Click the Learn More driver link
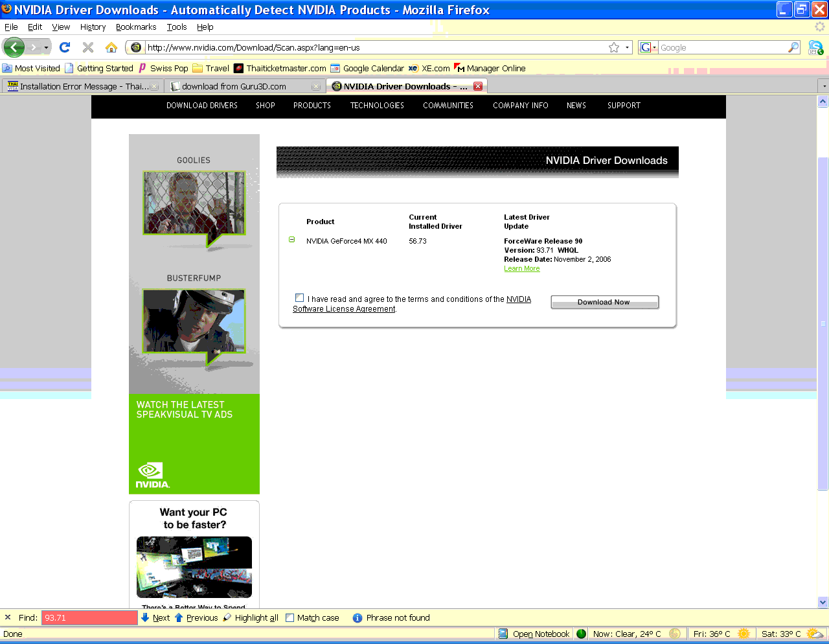This screenshot has height=644, width=829. point(522,268)
